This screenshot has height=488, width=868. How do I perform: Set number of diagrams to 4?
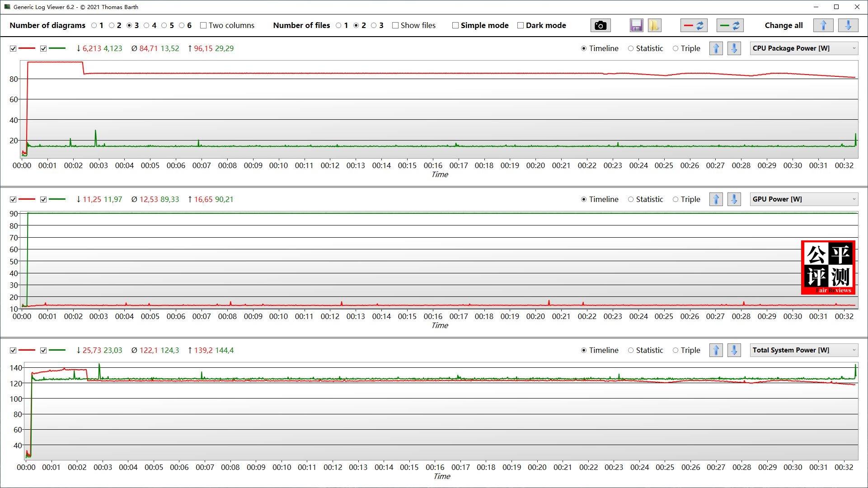147,25
